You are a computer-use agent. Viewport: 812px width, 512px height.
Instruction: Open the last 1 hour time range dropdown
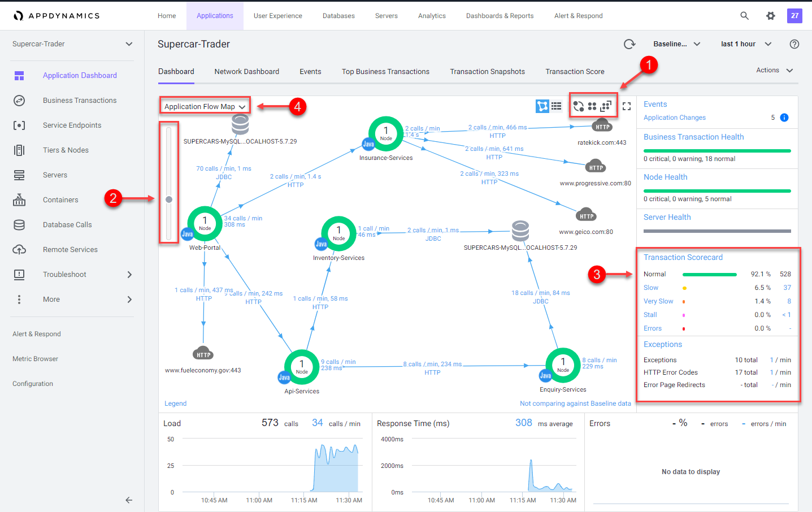(746, 44)
